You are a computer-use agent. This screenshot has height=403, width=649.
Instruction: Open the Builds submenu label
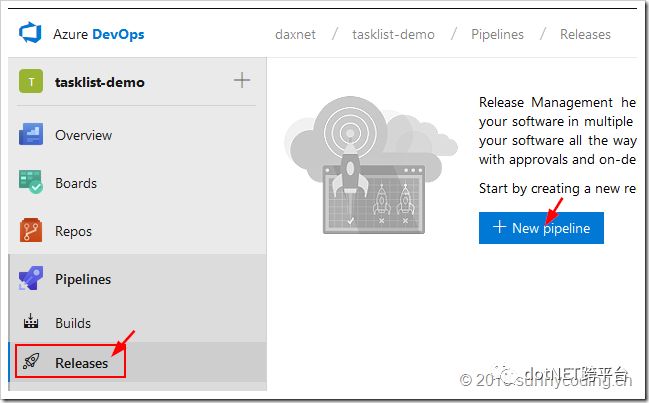click(73, 323)
